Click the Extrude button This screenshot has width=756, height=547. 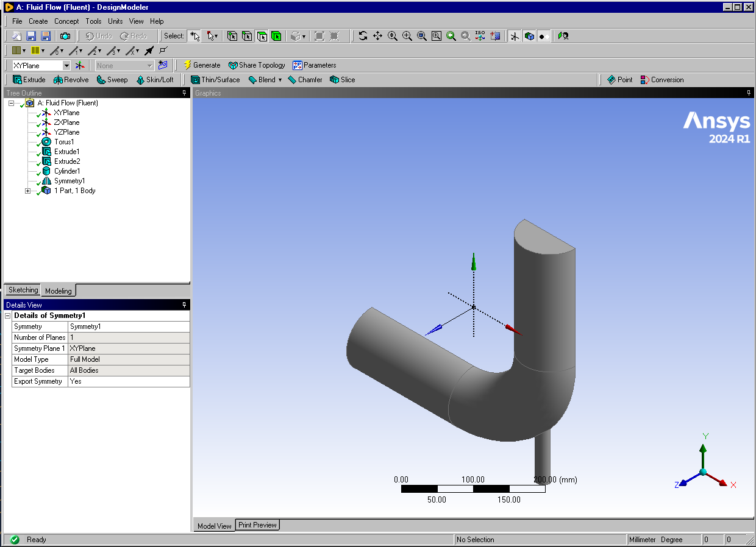(29, 80)
